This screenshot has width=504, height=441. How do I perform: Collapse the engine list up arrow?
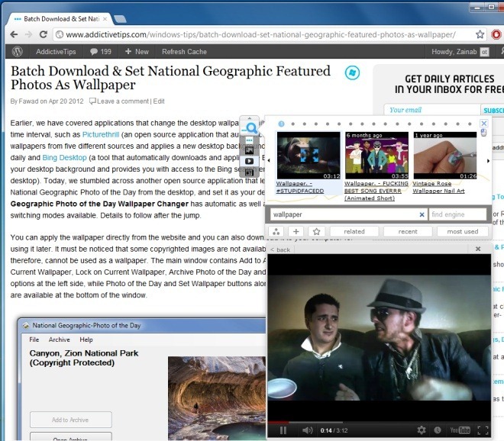coord(250,118)
